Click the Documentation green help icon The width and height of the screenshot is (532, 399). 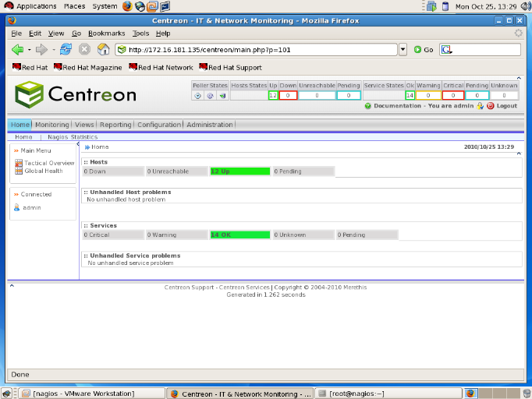(367, 106)
